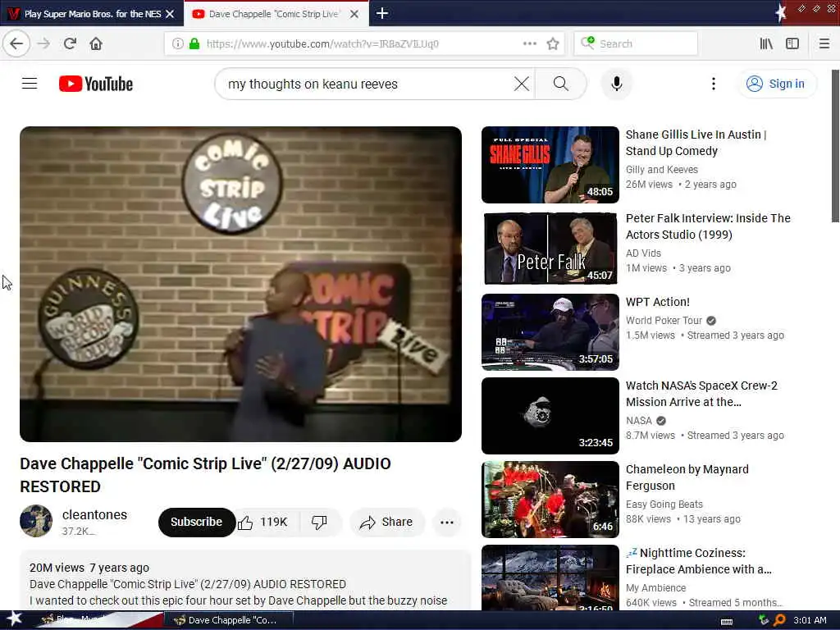Go to YouTube home via logo

[x=96, y=84]
